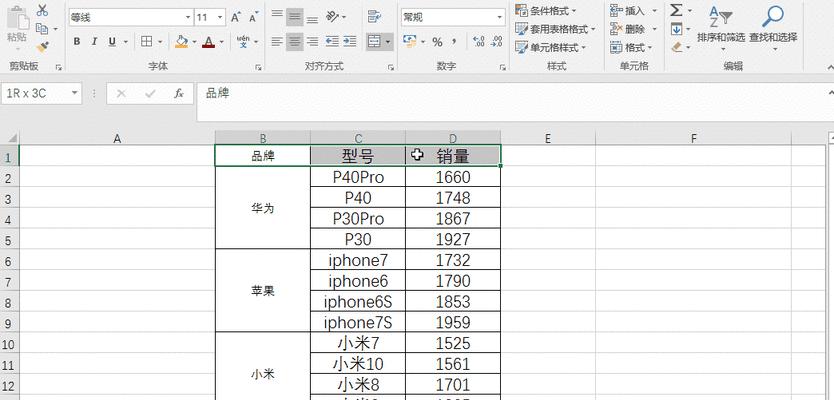Click the AutoSum sigma icon
This screenshot has width=834, height=400.
[676, 10]
